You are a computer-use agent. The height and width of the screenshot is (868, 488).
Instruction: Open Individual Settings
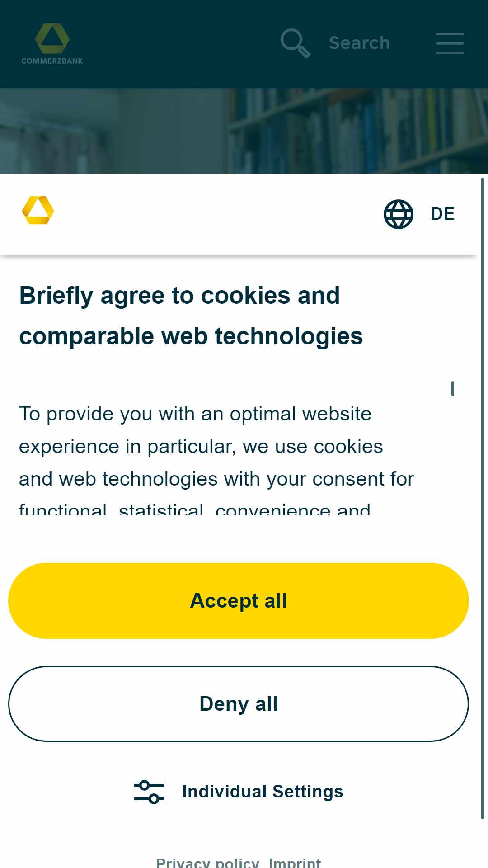pyautogui.click(x=263, y=792)
